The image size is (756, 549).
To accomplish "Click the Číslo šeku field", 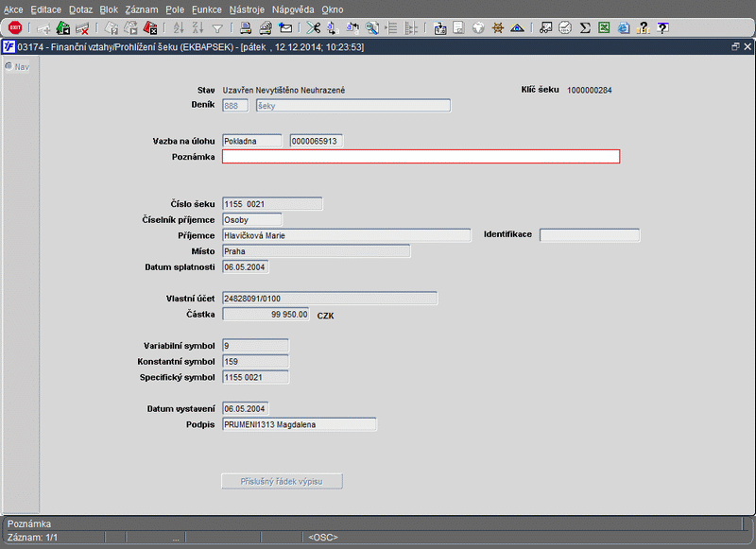I will [x=272, y=204].
